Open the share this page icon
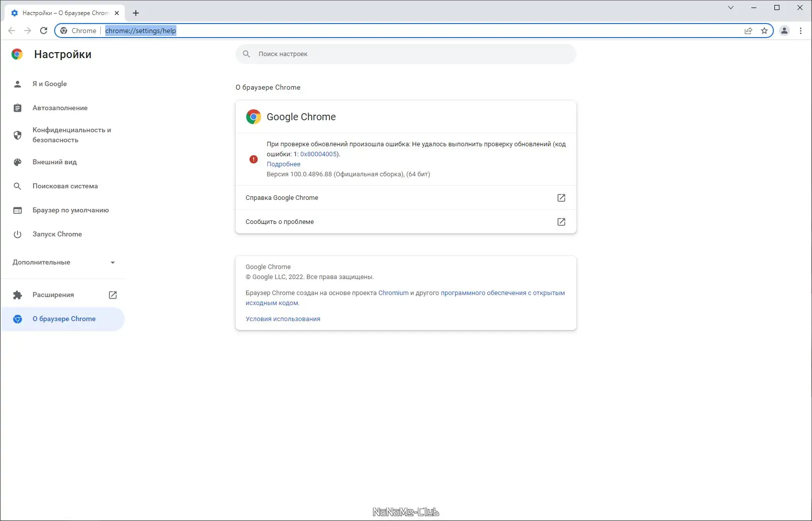The image size is (812, 521). 748,31
